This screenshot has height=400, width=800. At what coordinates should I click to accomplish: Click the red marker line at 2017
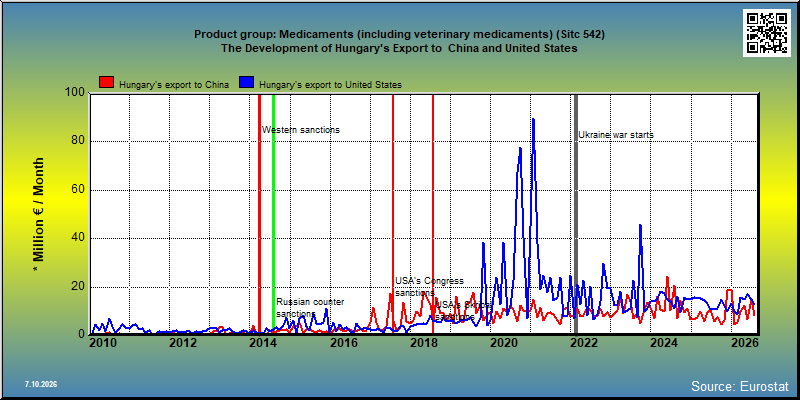[x=393, y=214]
